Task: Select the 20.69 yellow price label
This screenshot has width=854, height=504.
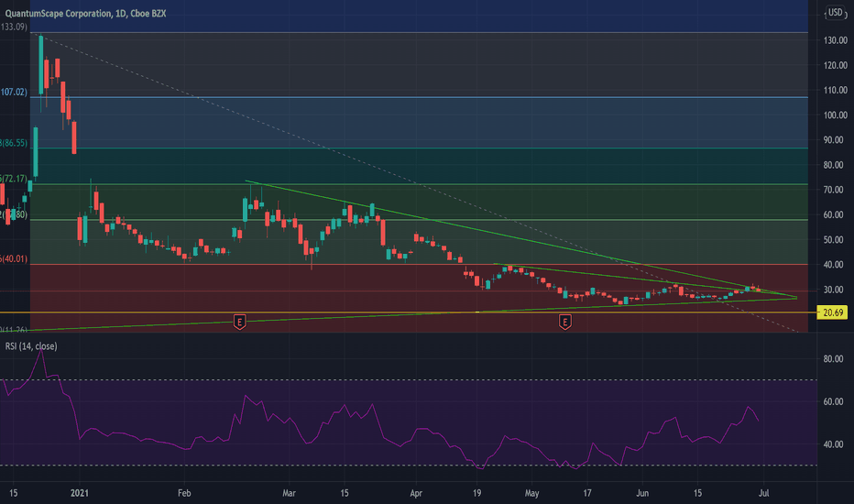Action: 833,312
